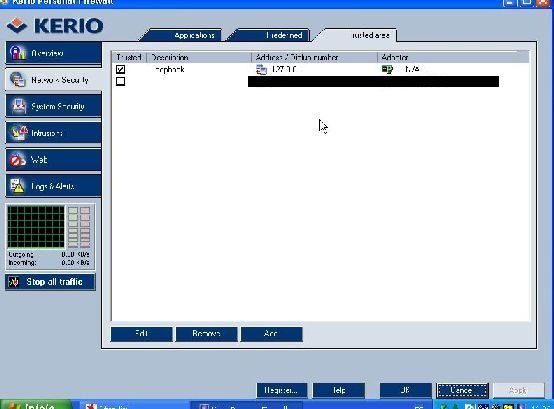554x409 pixels.
Task: Sort by the Description column header
Action: point(199,57)
